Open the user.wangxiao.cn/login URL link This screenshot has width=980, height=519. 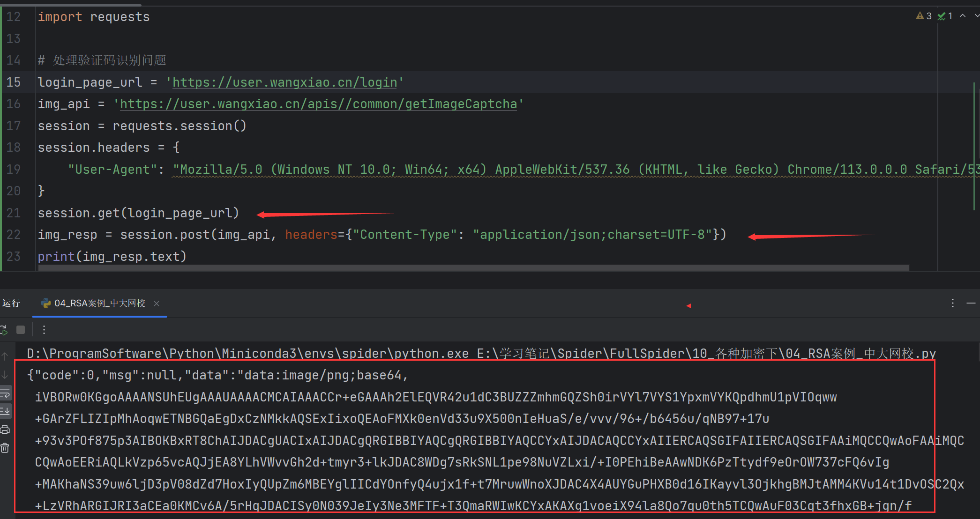coord(284,82)
